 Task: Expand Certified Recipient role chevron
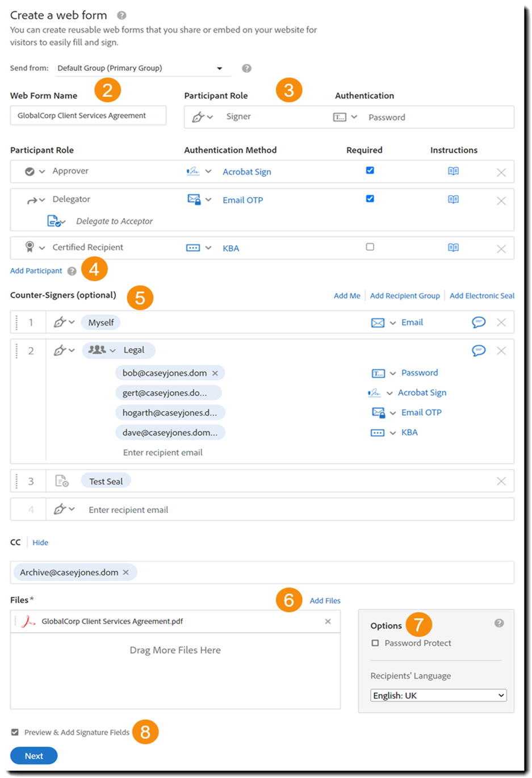point(42,248)
